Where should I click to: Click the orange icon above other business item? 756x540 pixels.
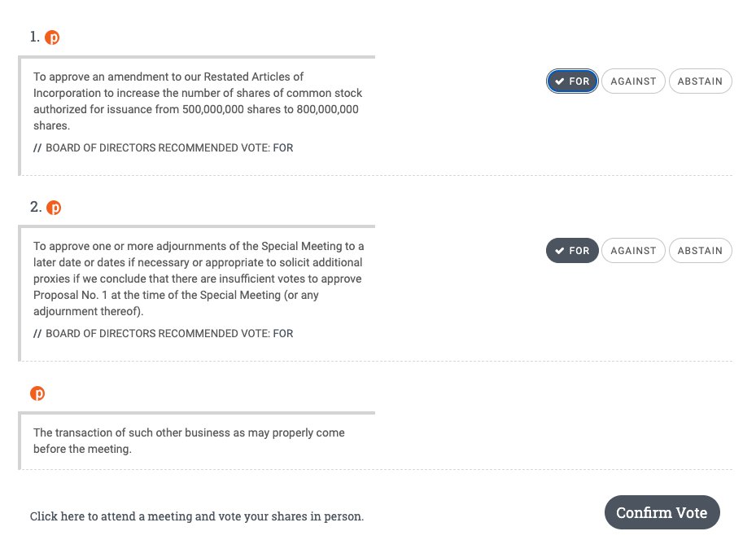(x=37, y=393)
